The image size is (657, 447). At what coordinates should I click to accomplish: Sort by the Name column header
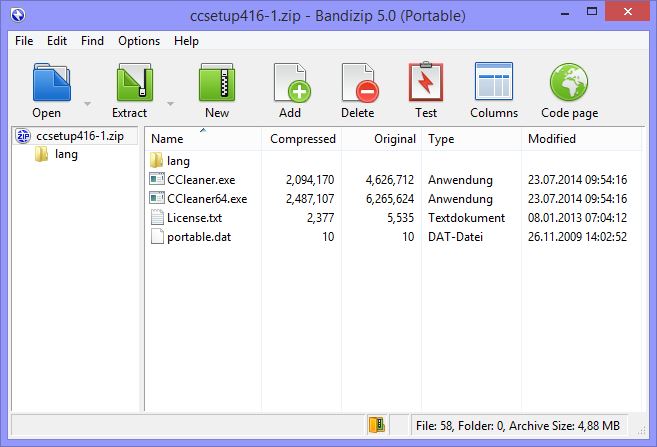pyautogui.click(x=203, y=139)
